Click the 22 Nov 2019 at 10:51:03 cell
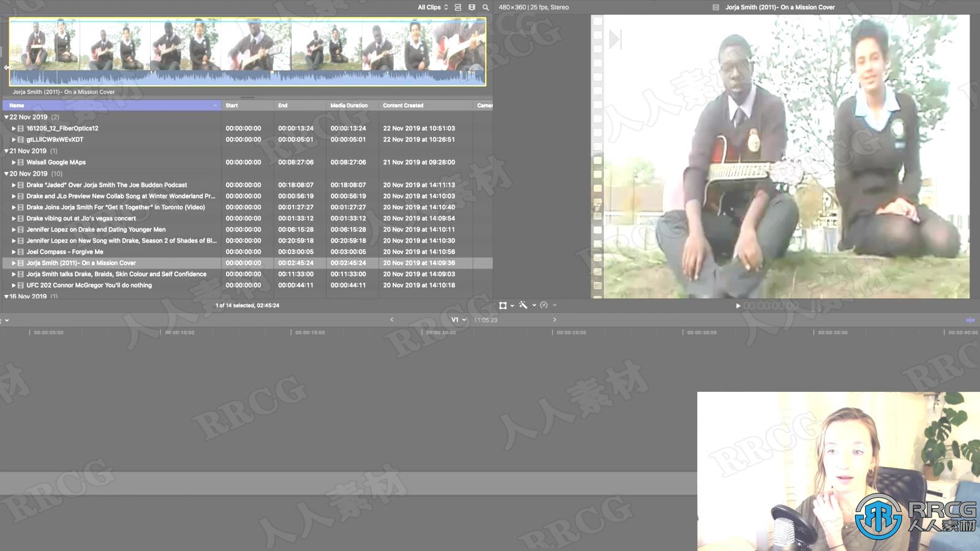Viewport: 980px width, 551px height. pyautogui.click(x=419, y=129)
